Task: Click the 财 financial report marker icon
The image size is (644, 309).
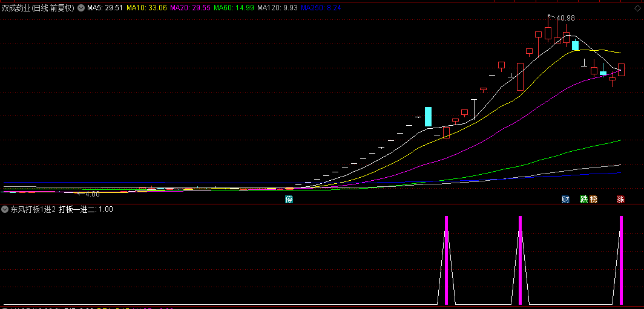Action: (x=566, y=200)
